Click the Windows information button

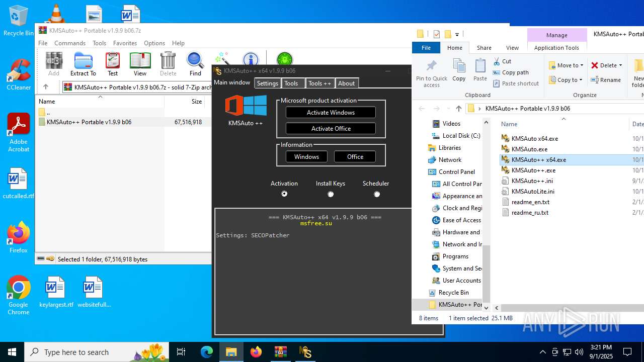pos(306,157)
